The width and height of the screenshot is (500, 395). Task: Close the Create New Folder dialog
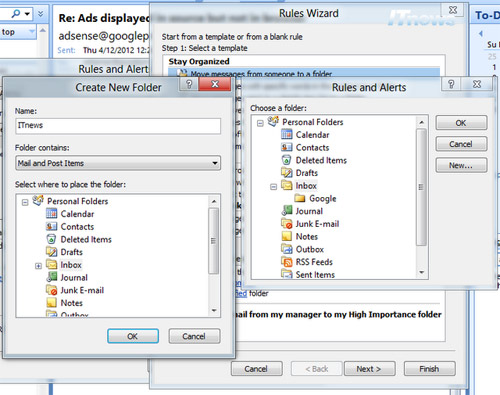[215, 84]
